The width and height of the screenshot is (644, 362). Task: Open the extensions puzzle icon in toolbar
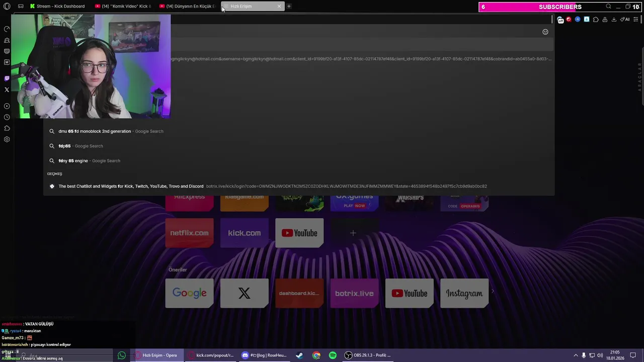coord(596,20)
